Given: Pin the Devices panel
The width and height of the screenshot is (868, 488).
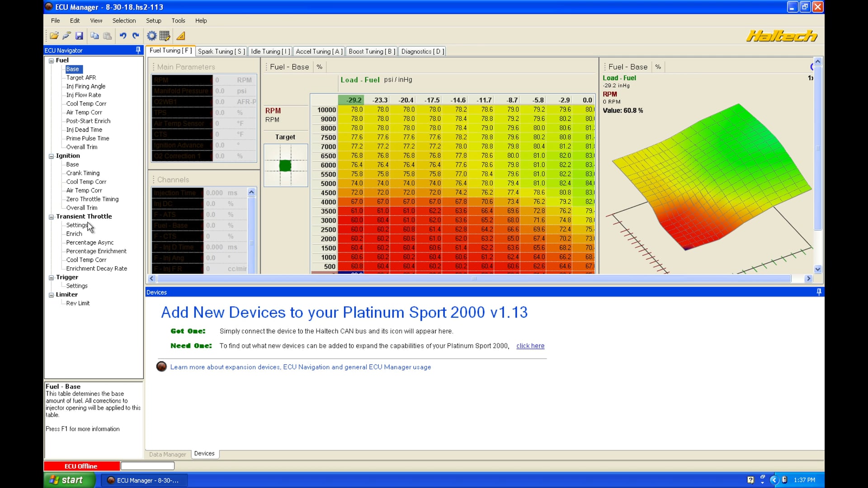Looking at the screenshot, I should point(818,292).
